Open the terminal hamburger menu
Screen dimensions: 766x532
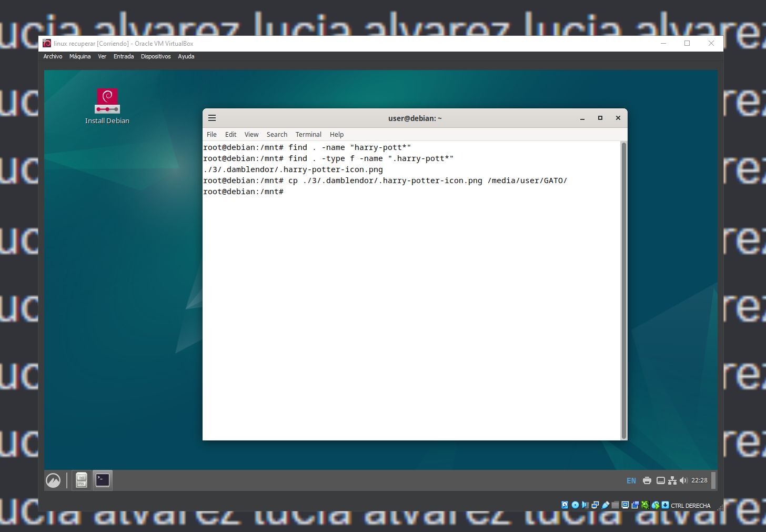(x=212, y=118)
